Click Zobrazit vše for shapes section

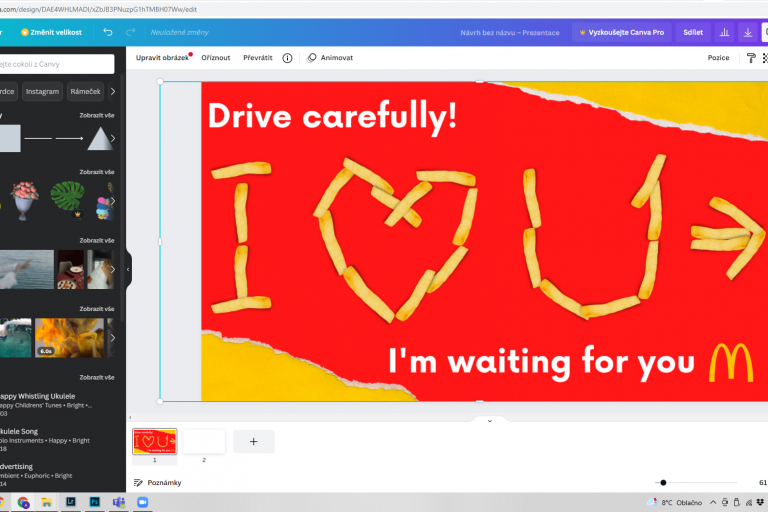[97, 116]
